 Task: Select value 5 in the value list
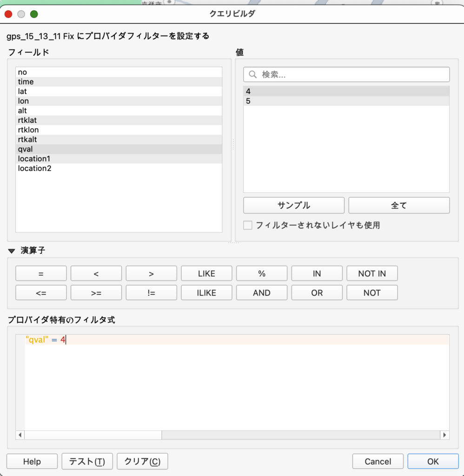tap(346, 101)
